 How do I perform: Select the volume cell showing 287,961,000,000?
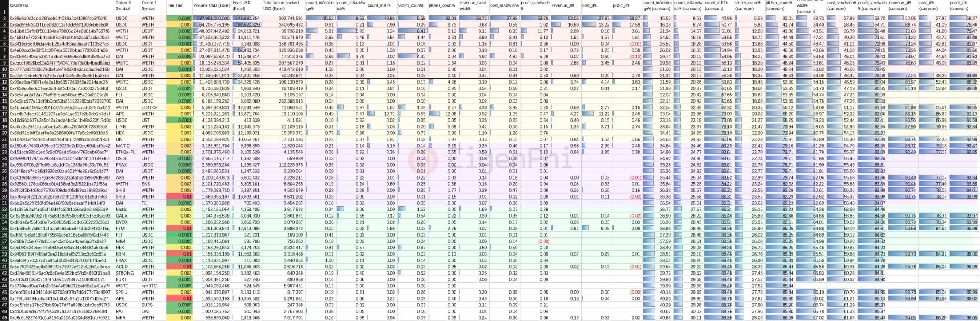(x=212, y=19)
